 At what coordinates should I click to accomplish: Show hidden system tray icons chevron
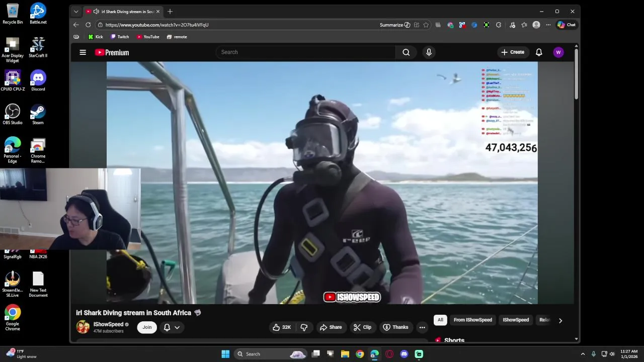coord(583,354)
